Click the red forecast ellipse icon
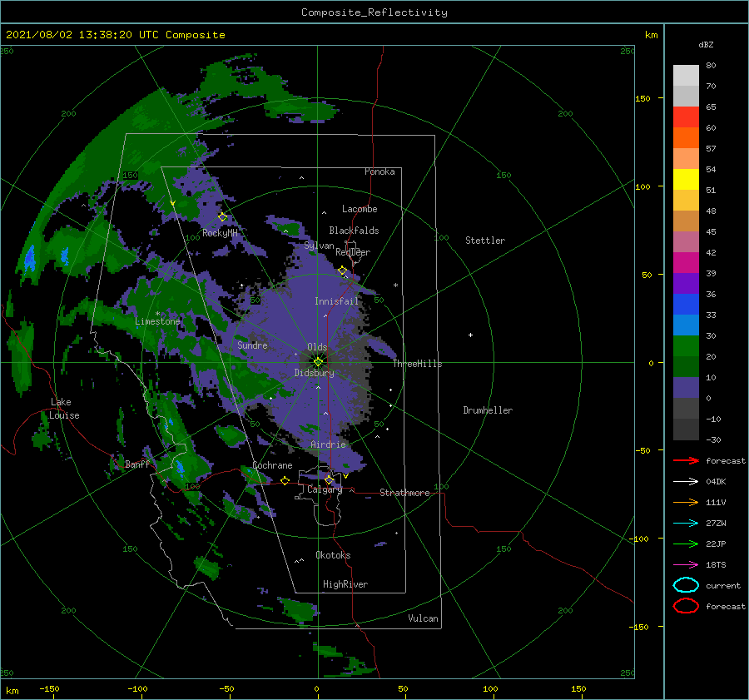The height and width of the screenshot is (700, 749). coord(686,606)
